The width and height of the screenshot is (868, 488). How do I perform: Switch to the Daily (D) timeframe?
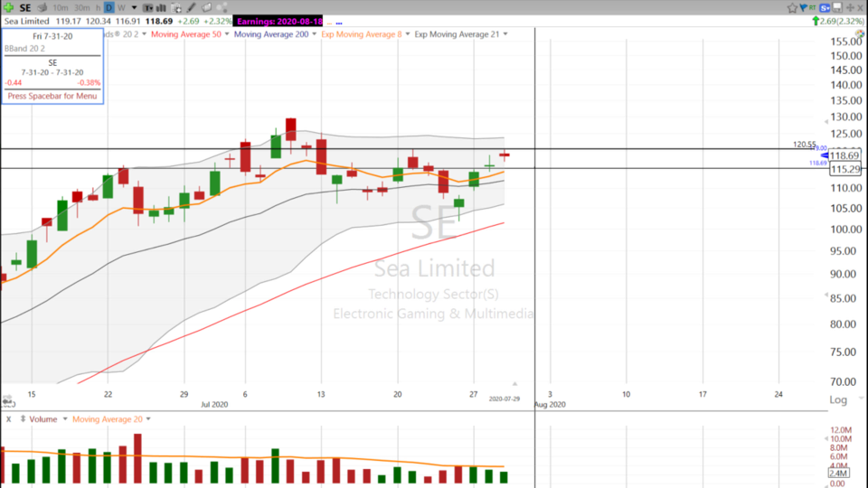[x=108, y=7]
